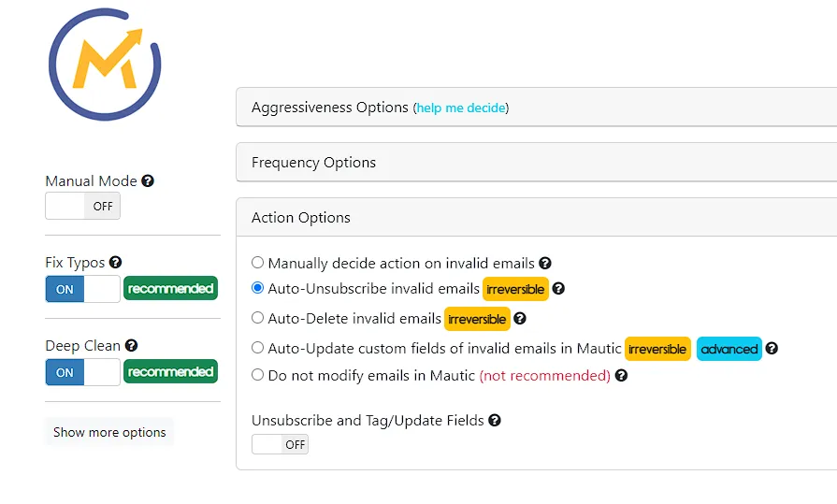The image size is (837, 504).
Task: Click the Manual Mode label
Action: [x=92, y=181]
